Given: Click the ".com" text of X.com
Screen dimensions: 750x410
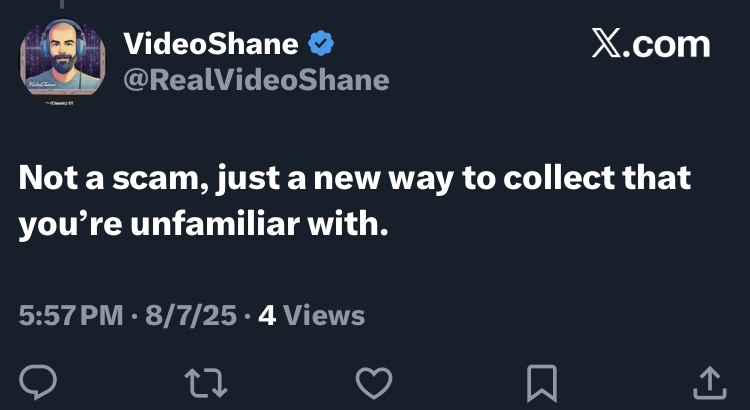Looking at the screenshot, I should (x=668, y=45).
